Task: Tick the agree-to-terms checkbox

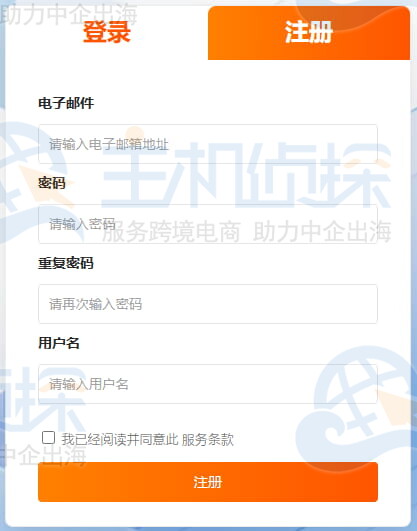Action: pos(48,438)
